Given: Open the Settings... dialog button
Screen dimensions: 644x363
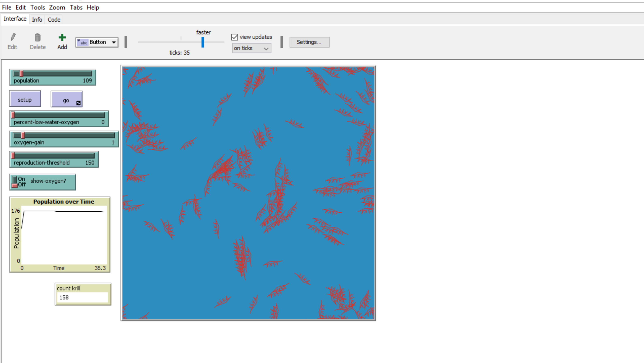Looking at the screenshot, I should (309, 42).
